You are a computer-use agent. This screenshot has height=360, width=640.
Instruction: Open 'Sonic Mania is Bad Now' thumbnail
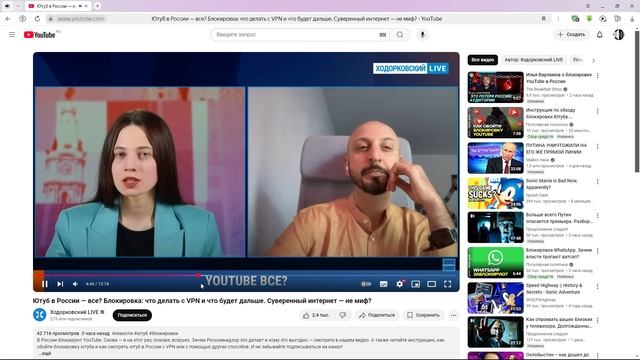point(496,193)
